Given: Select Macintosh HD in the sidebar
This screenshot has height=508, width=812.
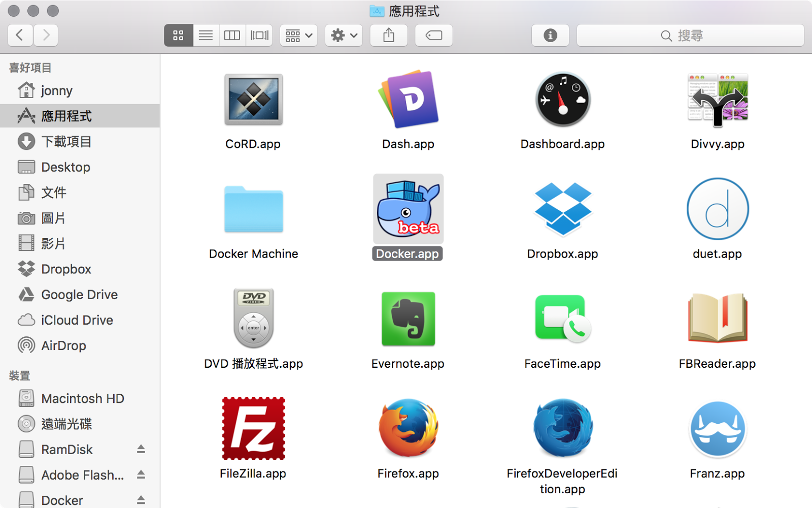Looking at the screenshot, I should click(80, 398).
